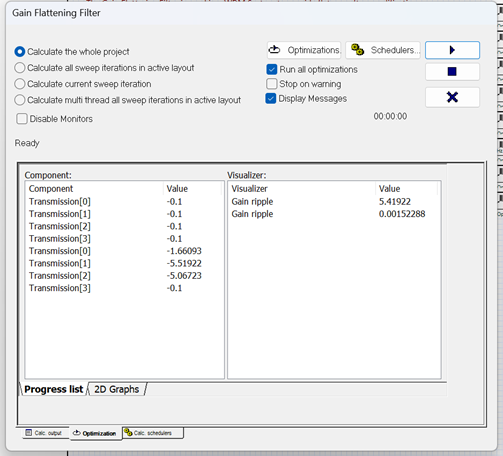Click the first Gain ripple visualizer row
Screen dimensions: 503x456
click(334, 202)
